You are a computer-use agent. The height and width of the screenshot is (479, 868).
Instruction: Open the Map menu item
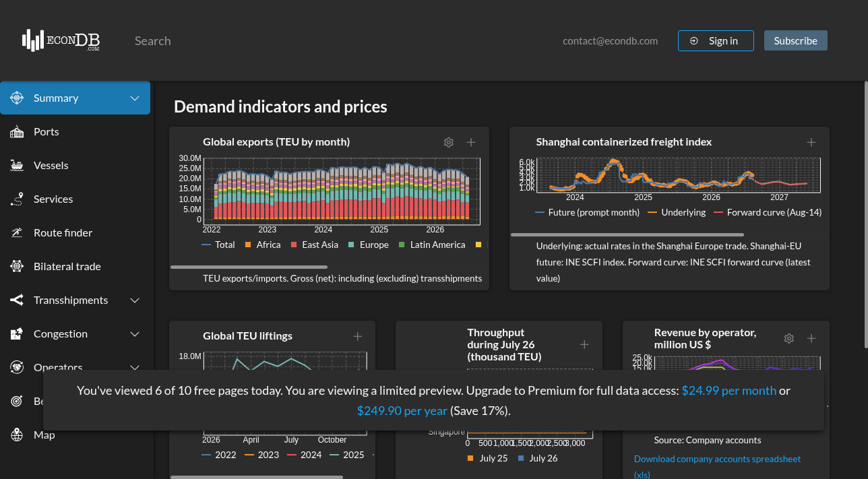(x=75, y=435)
